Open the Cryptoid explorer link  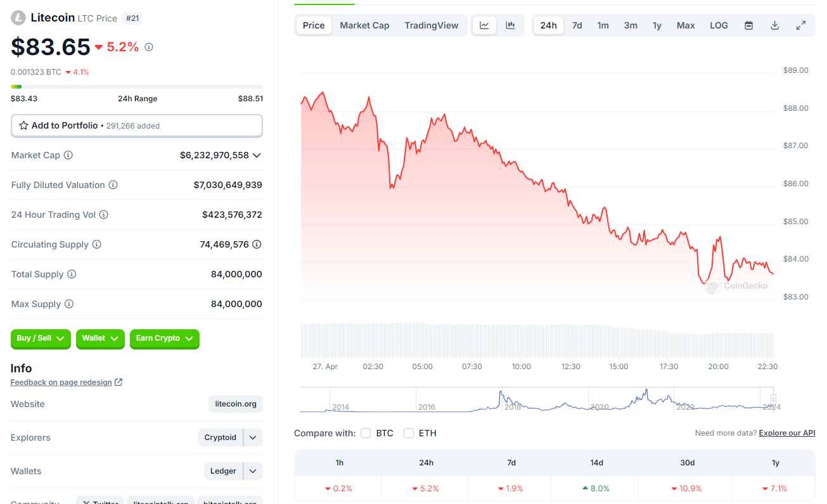coord(221,438)
